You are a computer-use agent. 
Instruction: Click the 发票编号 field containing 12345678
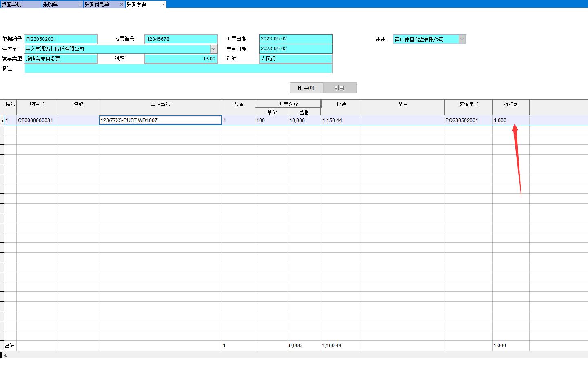(181, 39)
